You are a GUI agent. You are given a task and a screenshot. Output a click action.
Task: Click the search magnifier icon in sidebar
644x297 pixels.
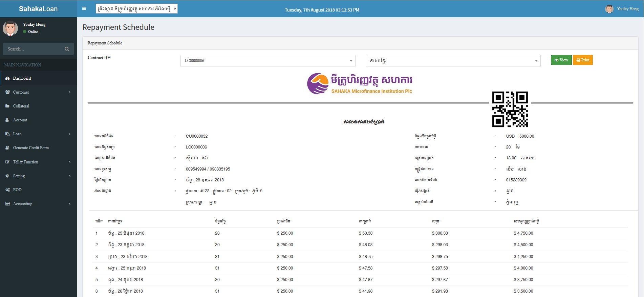[x=67, y=49]
